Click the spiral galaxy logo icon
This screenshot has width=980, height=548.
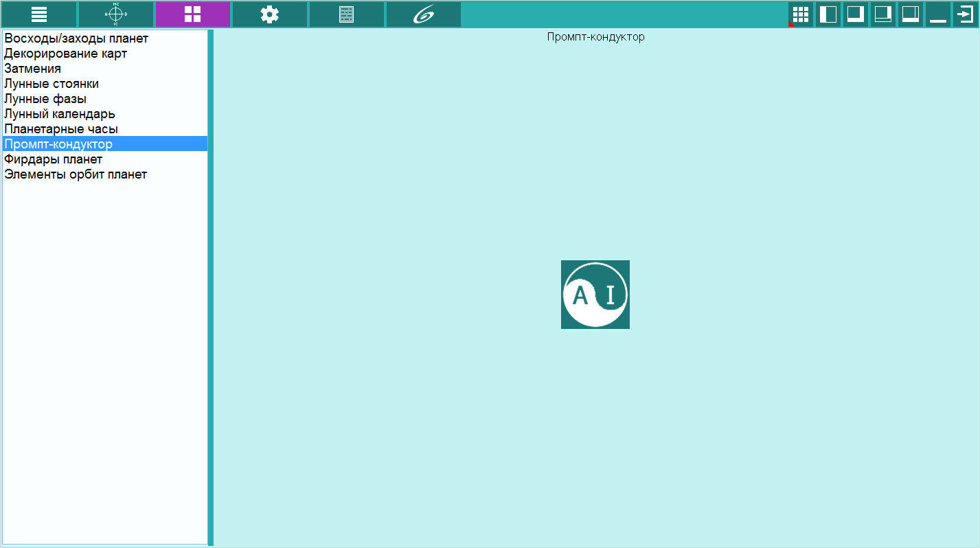click(x=424, y=14)
